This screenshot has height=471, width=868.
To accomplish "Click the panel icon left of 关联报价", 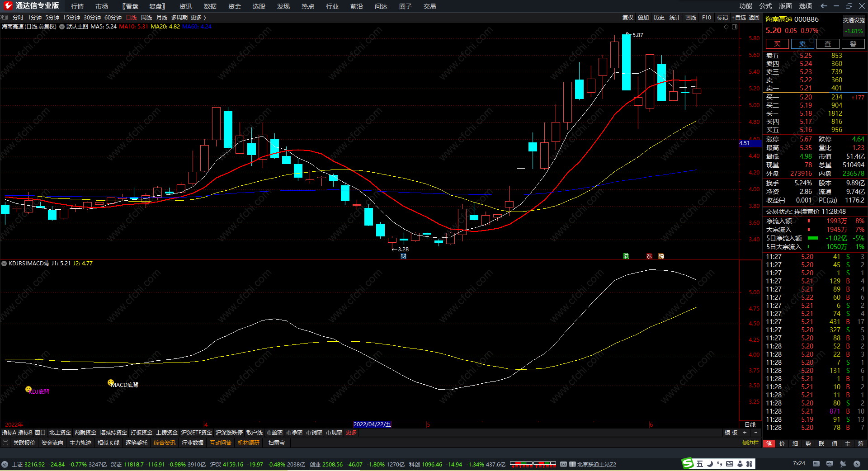I will pos(5,443).
